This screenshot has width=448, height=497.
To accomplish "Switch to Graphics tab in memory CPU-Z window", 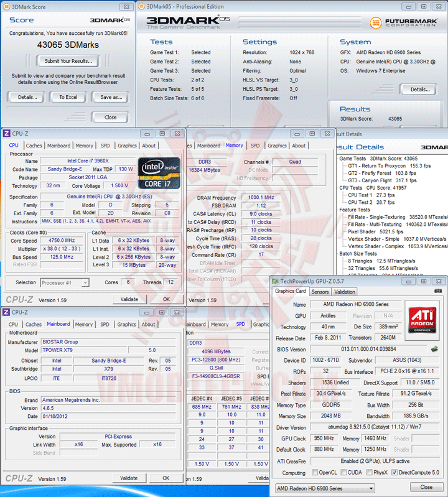I will tap(277, 146).
